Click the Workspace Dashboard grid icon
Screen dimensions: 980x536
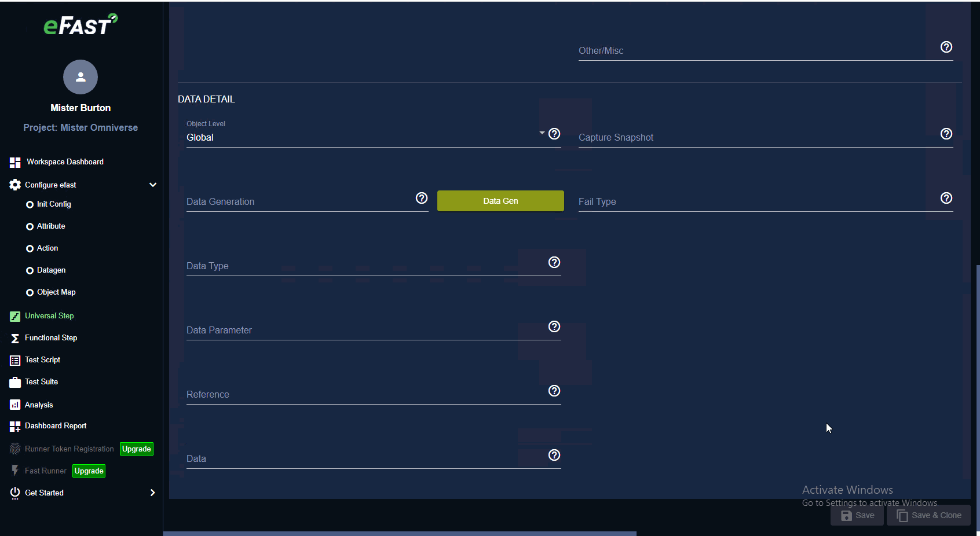coord(15,162)
